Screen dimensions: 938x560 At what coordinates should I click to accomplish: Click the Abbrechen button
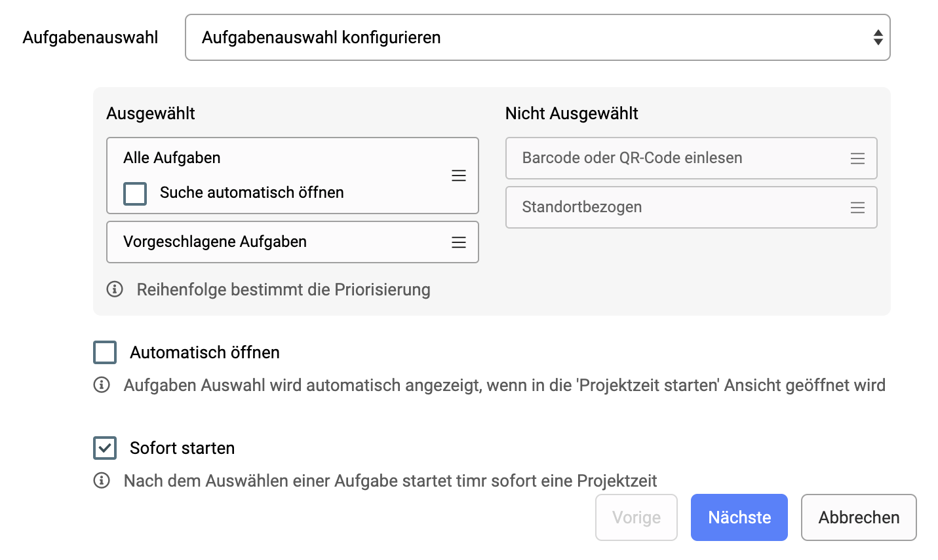tap(859, 517)
